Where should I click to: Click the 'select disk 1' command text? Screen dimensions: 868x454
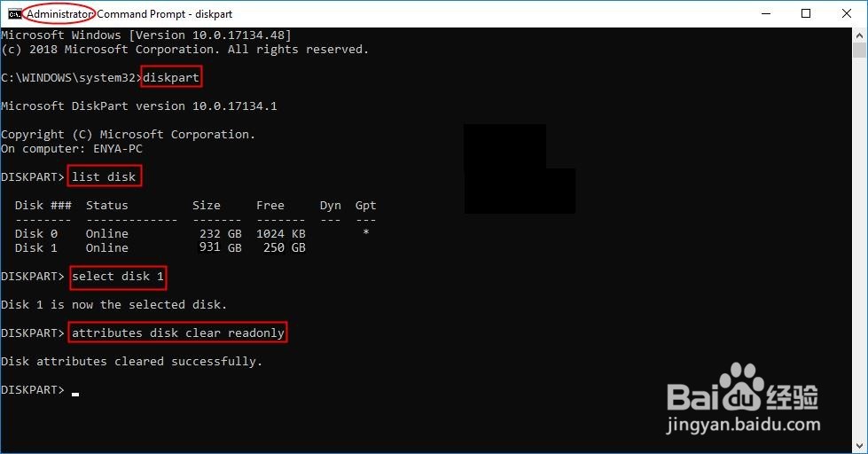pyautogui.click(x=118, y=277)
